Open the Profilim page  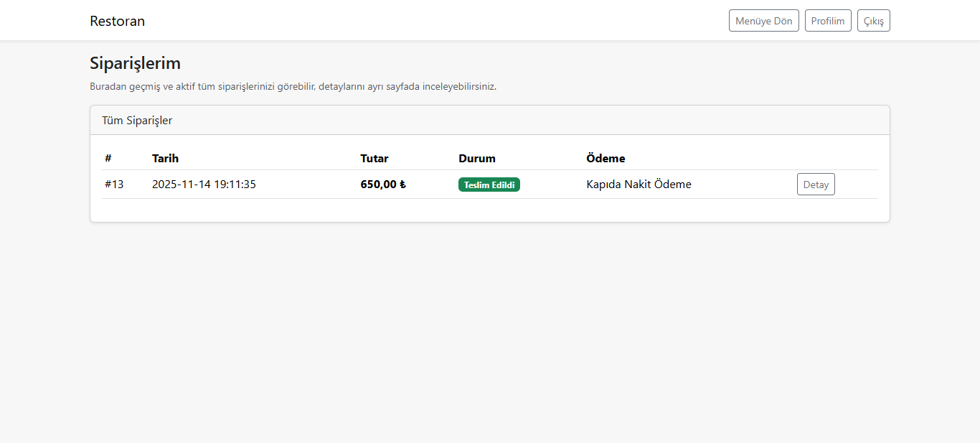tap(828, 21)
